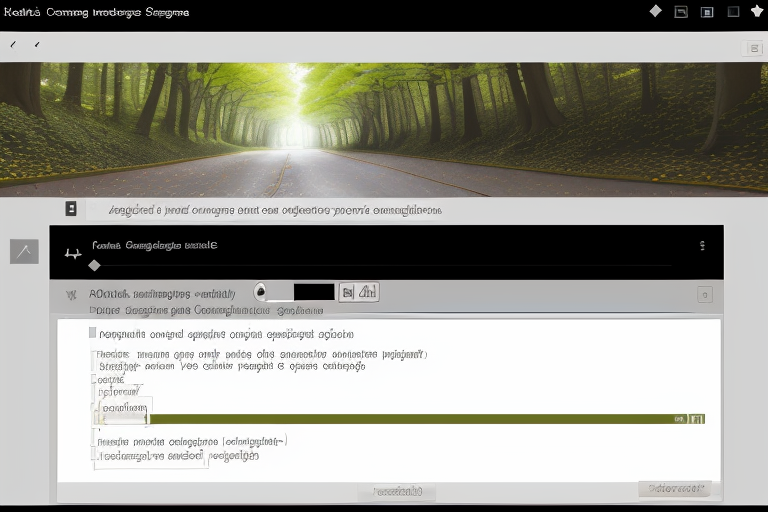Toggle the round switch in the gray row
Viewport: 768px width, 512px height.
pos(261,292)
